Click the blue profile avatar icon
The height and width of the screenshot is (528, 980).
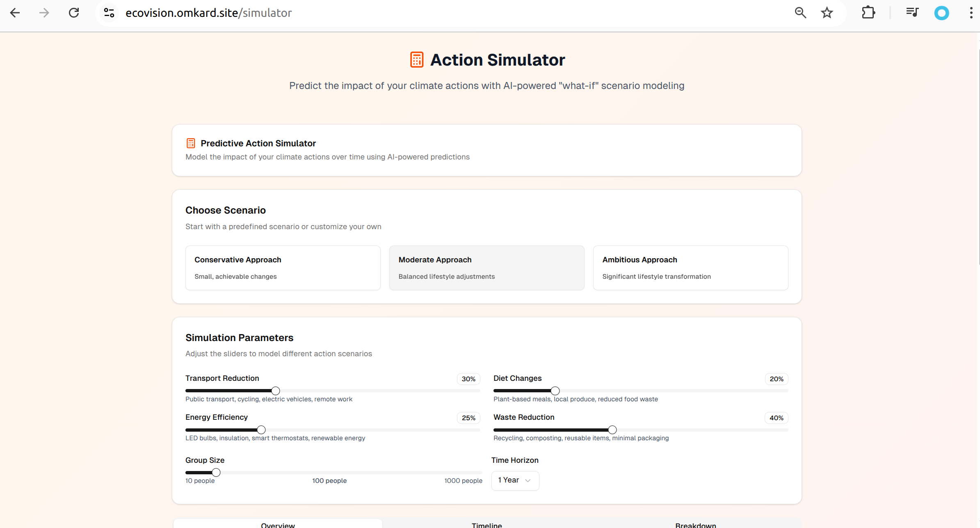tap(941, 13)
